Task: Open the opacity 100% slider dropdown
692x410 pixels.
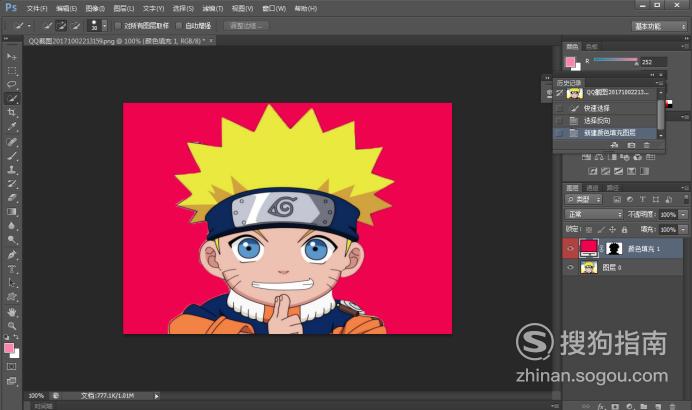Action: [x=683, y=214]
